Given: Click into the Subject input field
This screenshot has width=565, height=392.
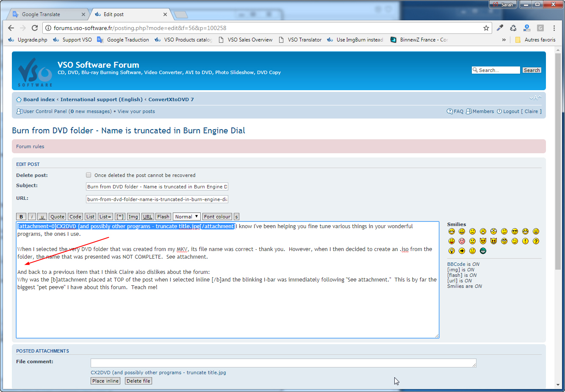Looking at the screenshot, I should (x=157, y=187).
